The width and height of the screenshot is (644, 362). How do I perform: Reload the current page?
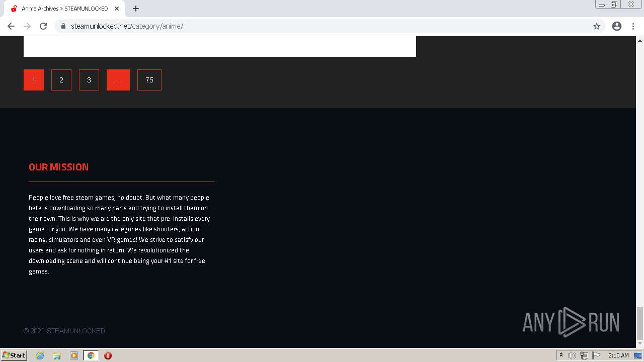[x=43, y=26]
